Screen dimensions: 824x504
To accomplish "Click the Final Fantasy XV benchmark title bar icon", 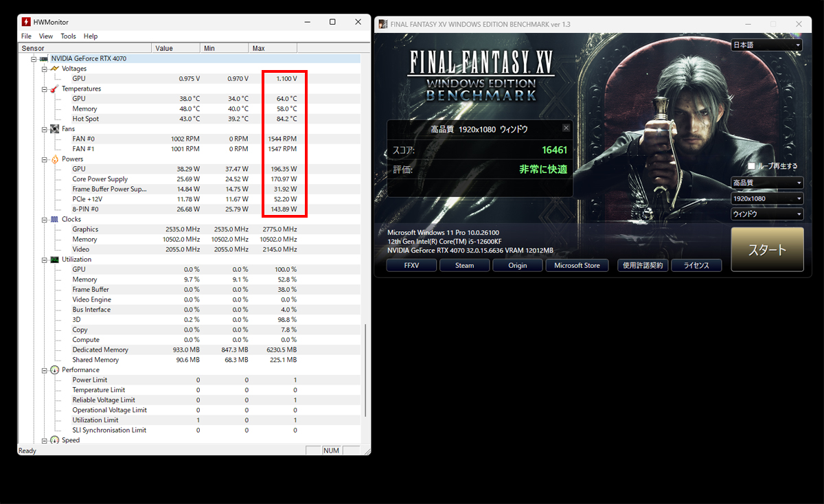I will coord(383,24).
